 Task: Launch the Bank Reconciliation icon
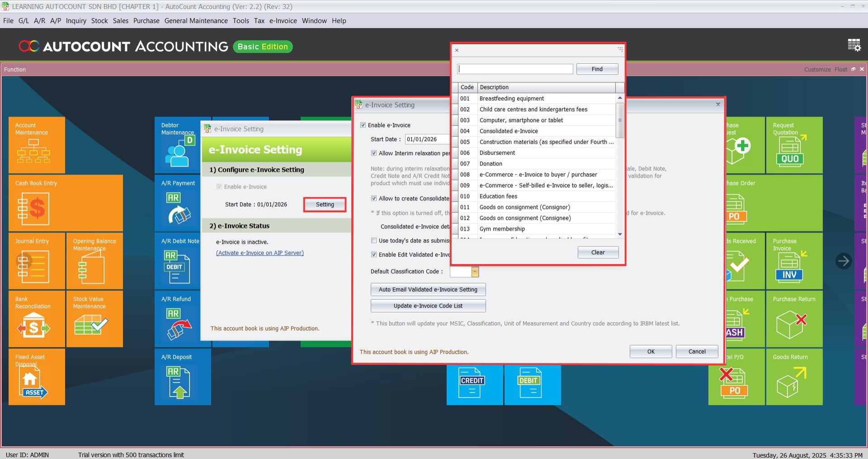coord(33,325)
